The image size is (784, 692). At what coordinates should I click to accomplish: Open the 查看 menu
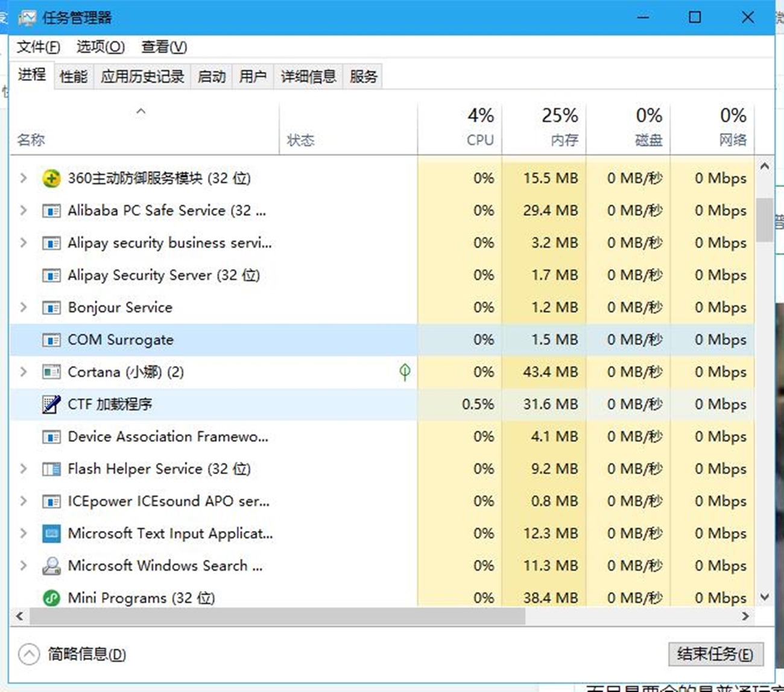[163, 47]
